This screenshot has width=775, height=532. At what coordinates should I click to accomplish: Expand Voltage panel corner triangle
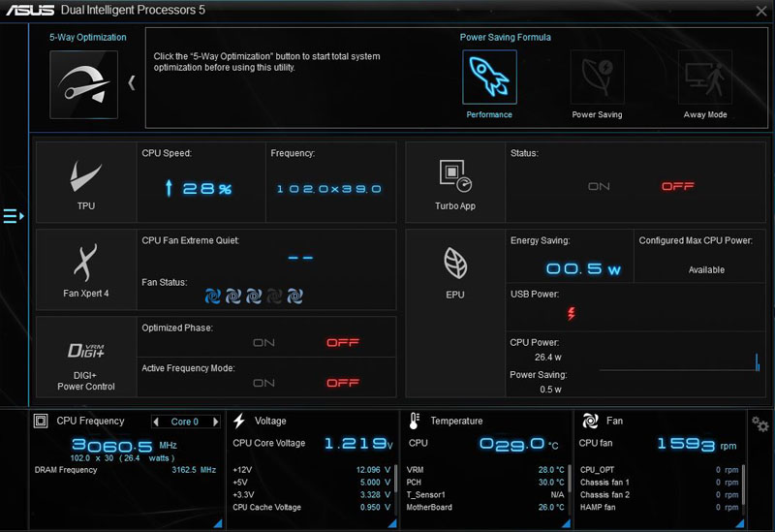click(x=392, y=523)
